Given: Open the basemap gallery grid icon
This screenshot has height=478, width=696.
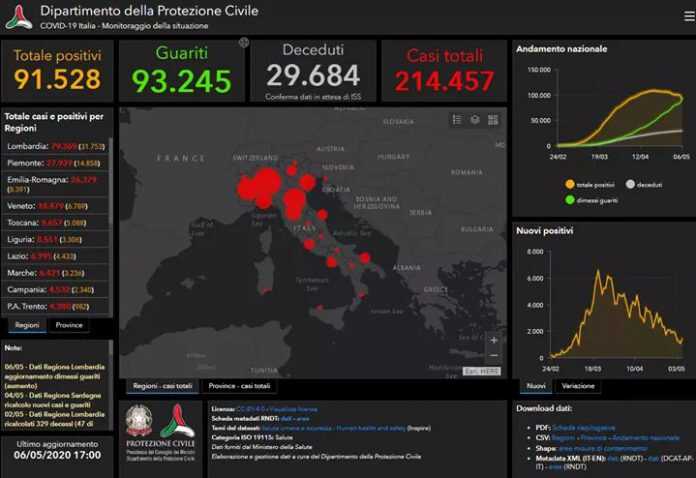Looking at the screenshot, I should (x=493, y=119).
